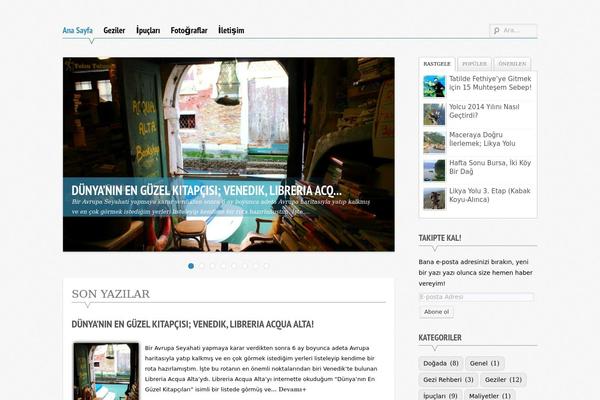Open the Geziler (12) category tag

[x=504, y=380]
